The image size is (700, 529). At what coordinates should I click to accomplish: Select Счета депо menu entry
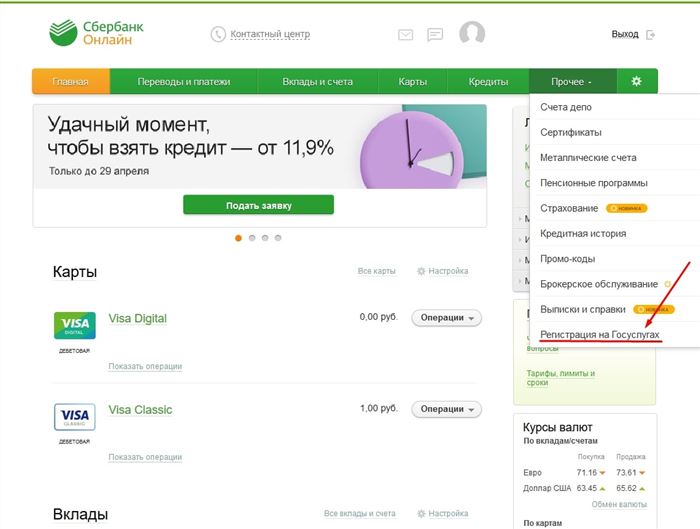click(614, 107)
